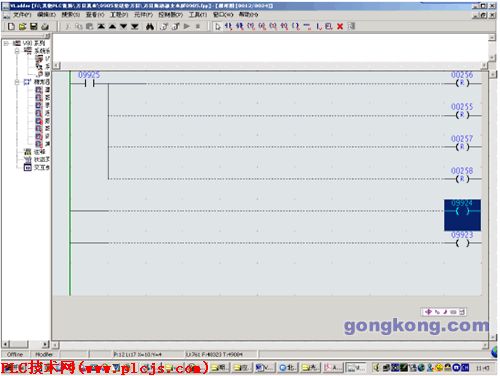Click the red X delete icon
The image size is (500, 376).
340,26
